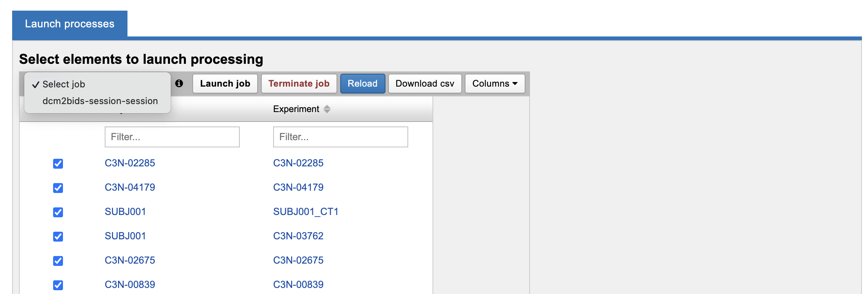The image size is (868, 294).
Task: Uncheck the C3N-02285 row checkbox
Action: [58, 164]
